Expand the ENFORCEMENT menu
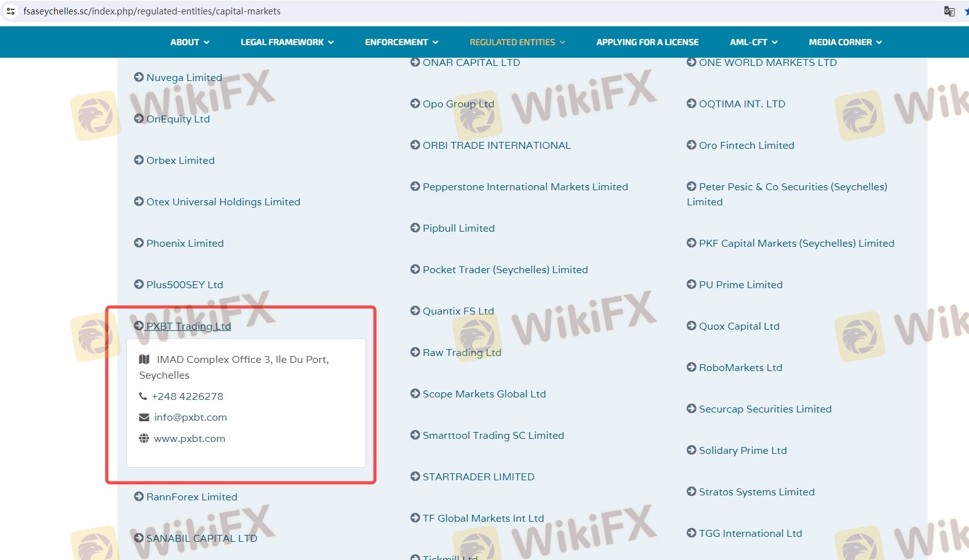This screenshot has height=560, width=969. pos(401,42)
